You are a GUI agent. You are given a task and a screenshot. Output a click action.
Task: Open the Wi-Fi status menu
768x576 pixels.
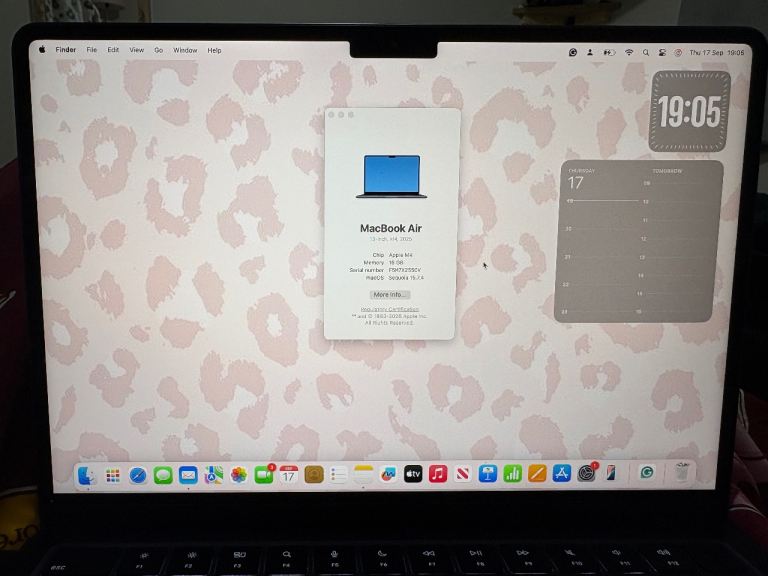(x=629, y=52)
